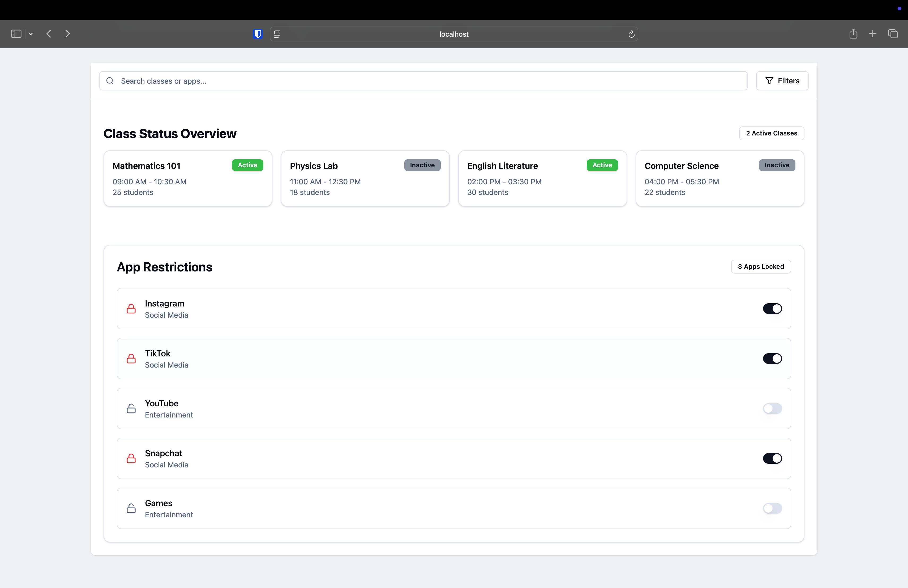Turn off the TikTok lock switch
Viewport: 908px width, 588px height.
772,359
